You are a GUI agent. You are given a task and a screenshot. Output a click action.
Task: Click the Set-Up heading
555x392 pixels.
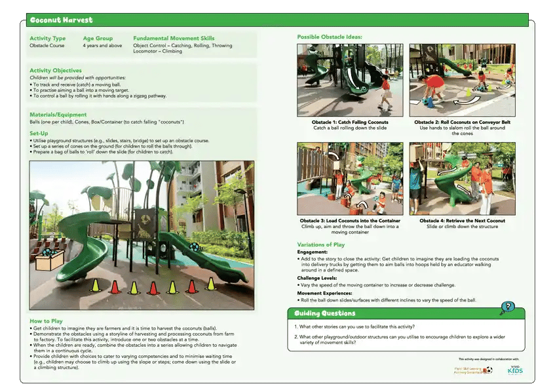click(40, 133)
